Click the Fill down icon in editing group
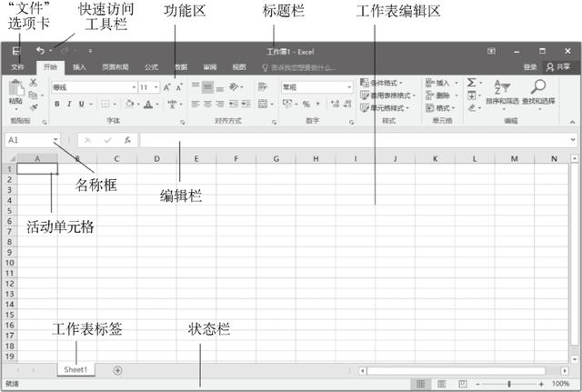The image size is (582, 392). pos(471,95)
